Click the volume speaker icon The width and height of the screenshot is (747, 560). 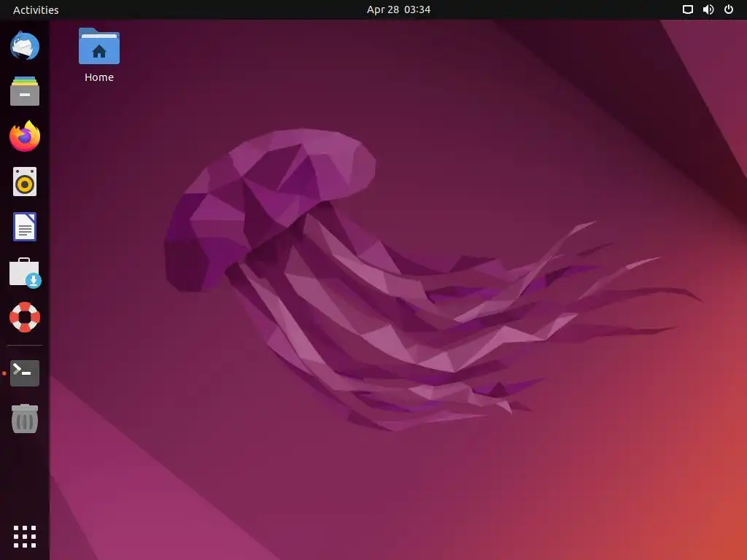tap(708, 9)
